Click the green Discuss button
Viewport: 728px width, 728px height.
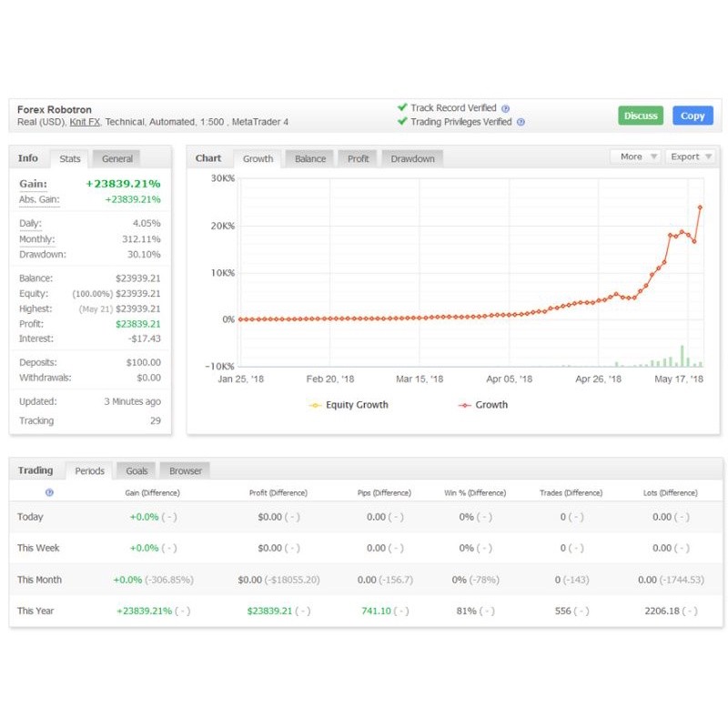coord(641,115)
